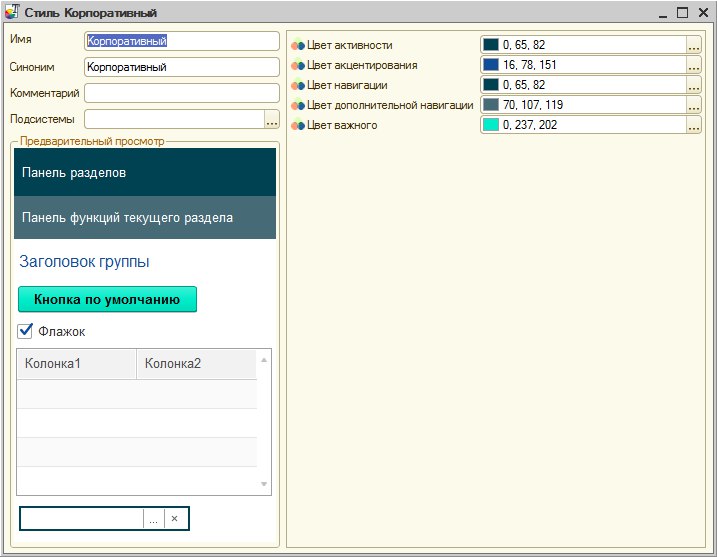Click the style icon in the title bar
Screen dimensions: 717x557
click(x=12, y=12)
